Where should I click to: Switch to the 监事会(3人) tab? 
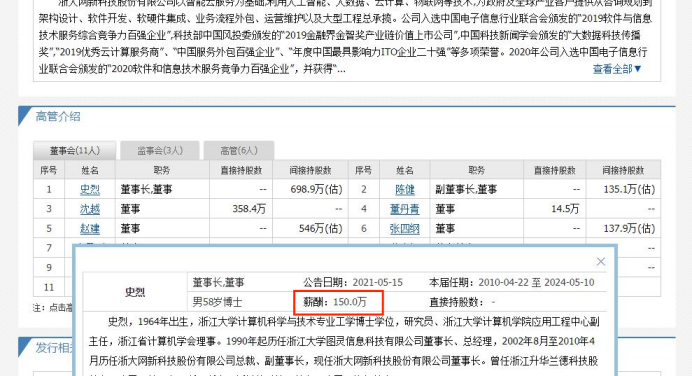160,150
